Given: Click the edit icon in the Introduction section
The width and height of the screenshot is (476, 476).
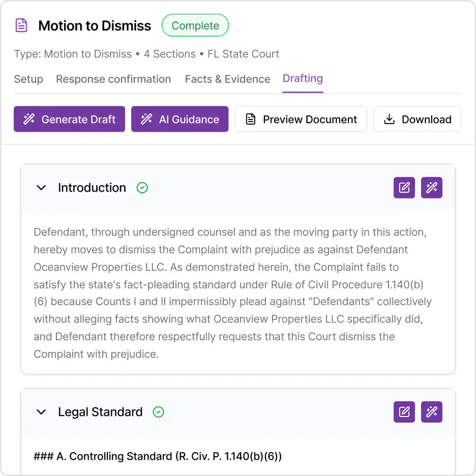Looking at the screenshot, I should coord(404,188).
